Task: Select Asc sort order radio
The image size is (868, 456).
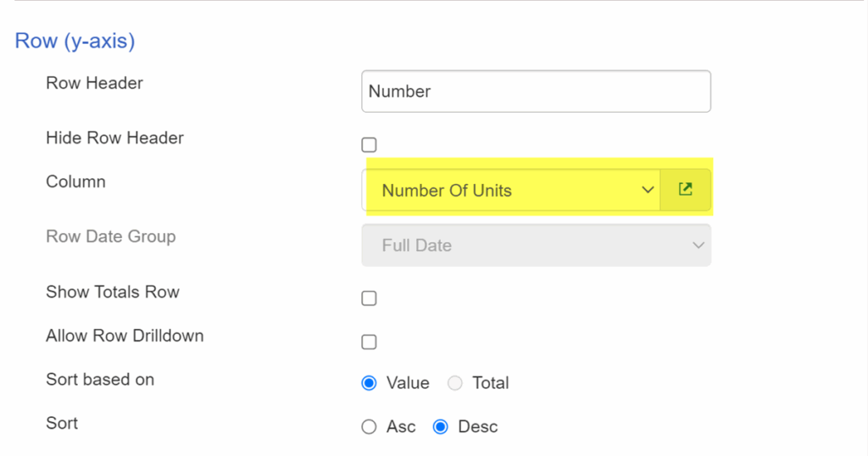Action: [370, 426]
